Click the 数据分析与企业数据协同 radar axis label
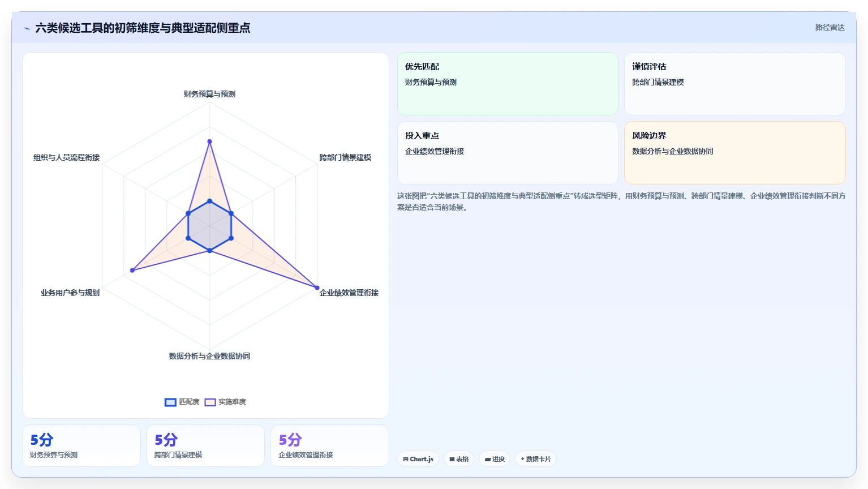The height and width of the screenshot is (489, 868). 209,356
